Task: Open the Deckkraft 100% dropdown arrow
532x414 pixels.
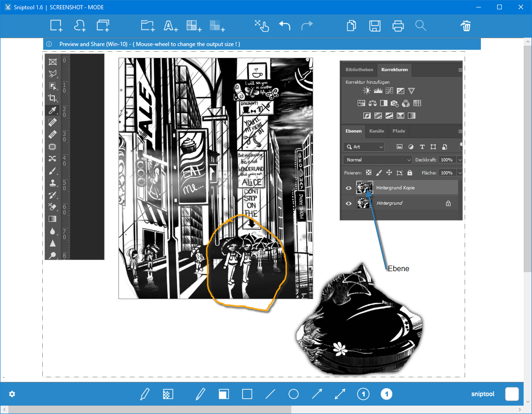Action: [x=460, y=160]
